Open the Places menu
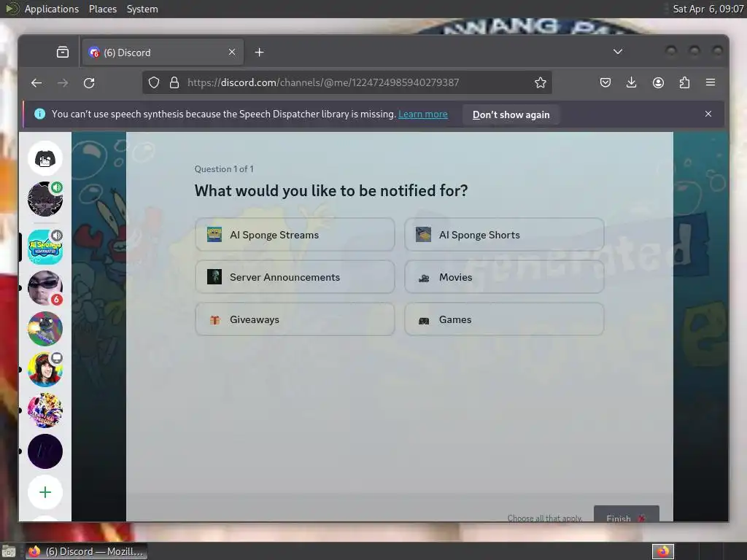This screenshot has height=560, width=747. 102,9
